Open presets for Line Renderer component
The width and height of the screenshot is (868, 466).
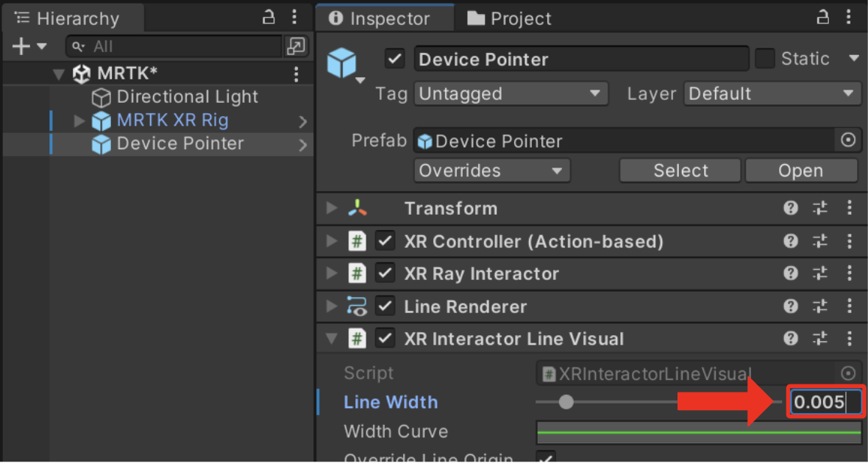coord(820,306)
